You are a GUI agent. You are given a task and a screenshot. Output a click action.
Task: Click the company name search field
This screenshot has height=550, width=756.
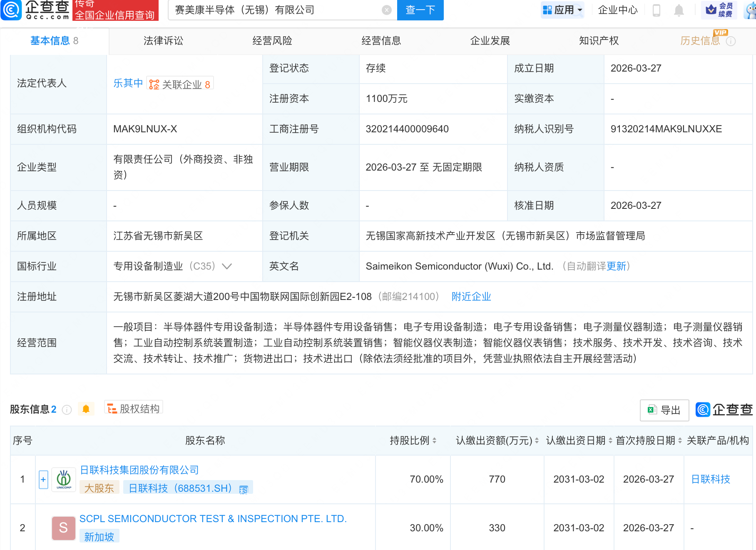click(275, 10)
